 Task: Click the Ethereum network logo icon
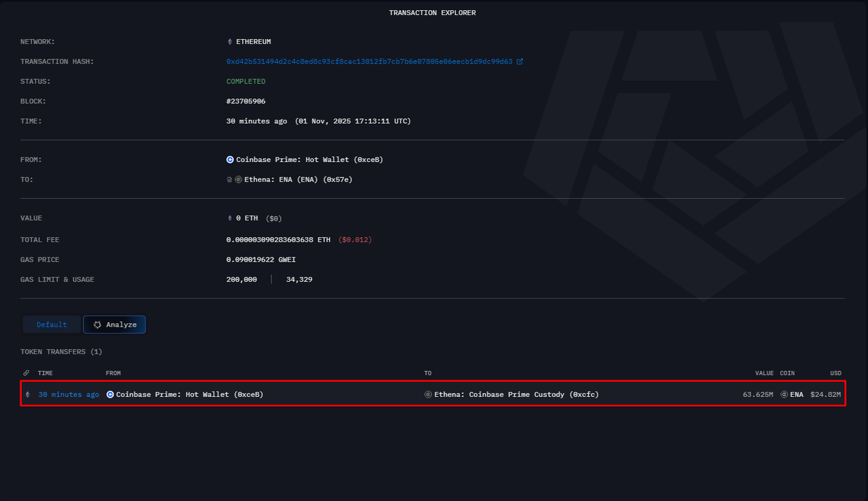(229, 41)
